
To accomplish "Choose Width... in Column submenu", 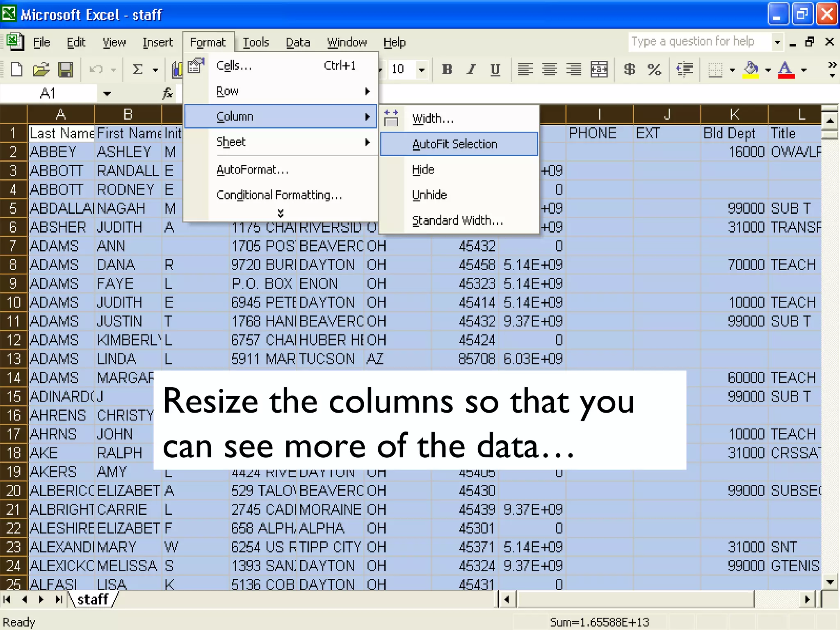I will click(459, 119).
